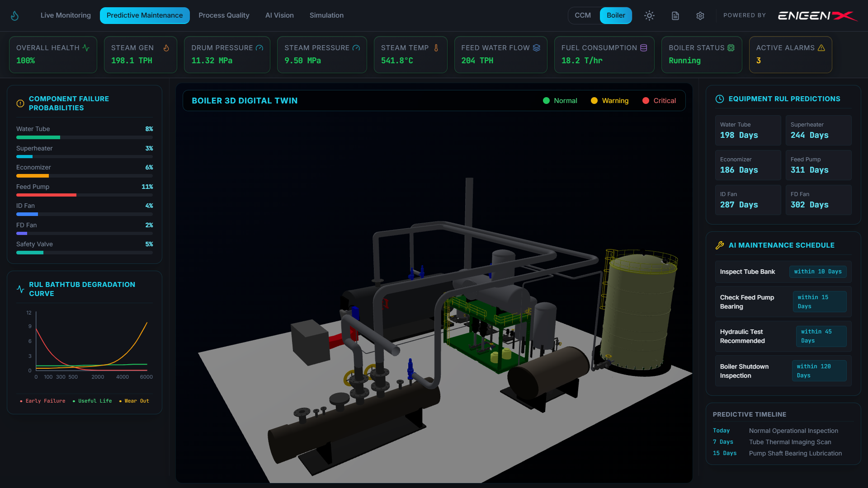Click the RUL Bathtub activity icon
This screenshot has width=868, height=488.
20,289
